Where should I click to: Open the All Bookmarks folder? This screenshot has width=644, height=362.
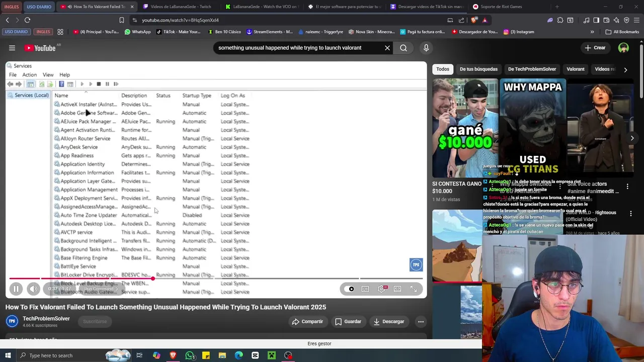(622, 32)
